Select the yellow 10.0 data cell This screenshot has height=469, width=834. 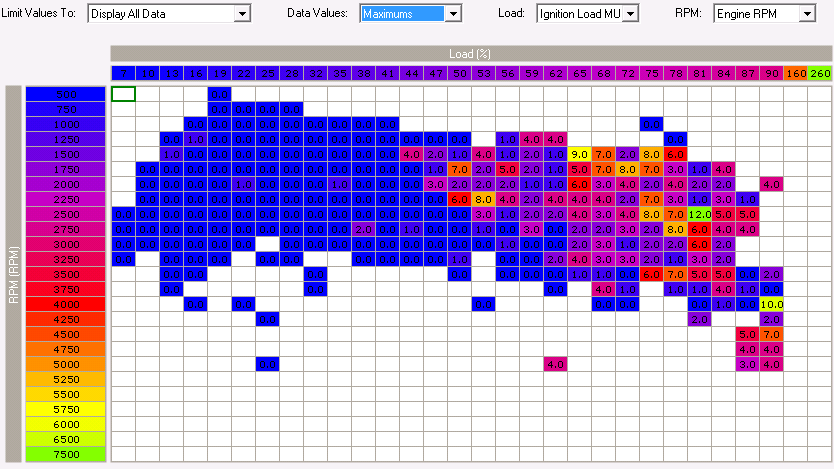point(771,304)
